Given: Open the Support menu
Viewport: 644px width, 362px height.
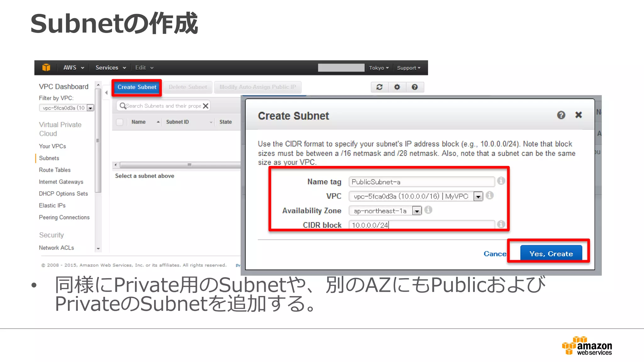Looking at the screenshot, I should (408, 68).
